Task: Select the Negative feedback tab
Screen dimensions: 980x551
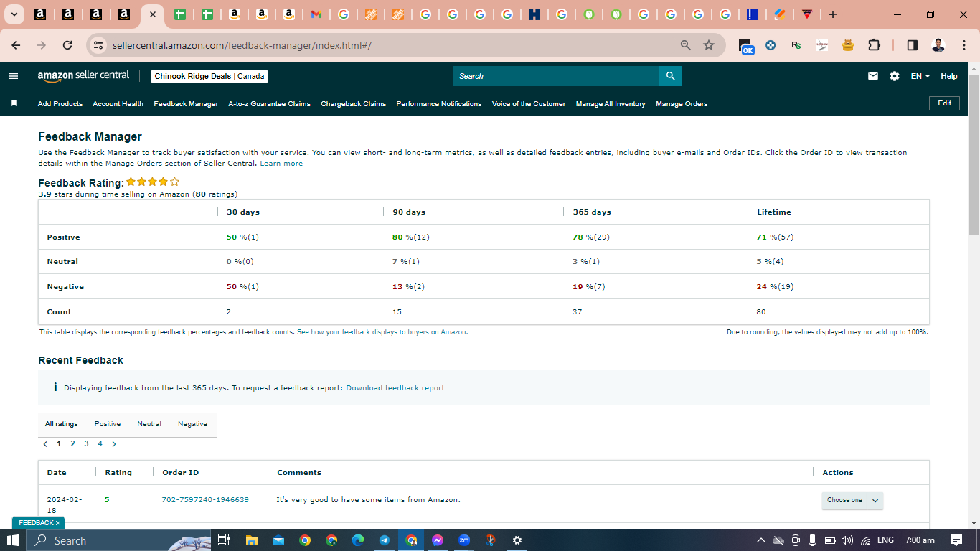Action: point(192,424)
